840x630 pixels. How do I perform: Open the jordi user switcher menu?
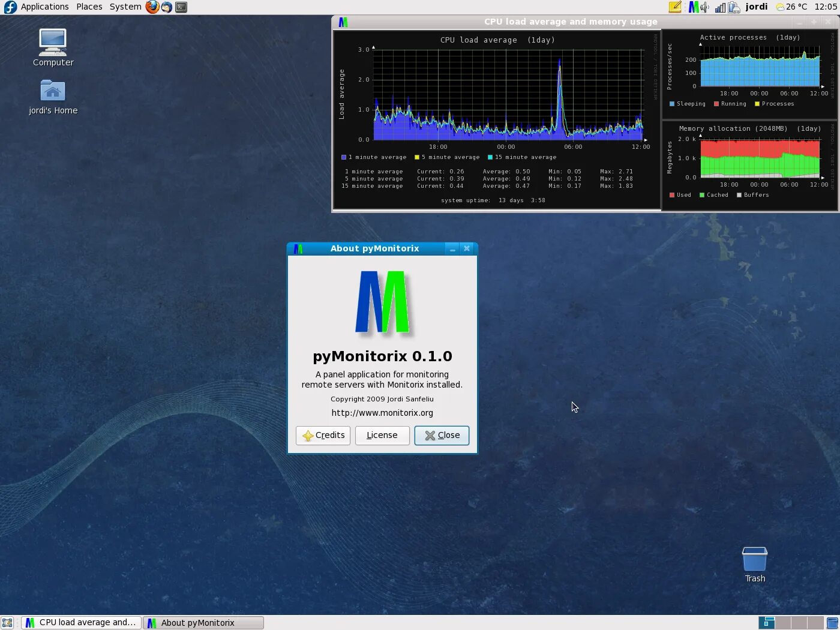[757, 7]
